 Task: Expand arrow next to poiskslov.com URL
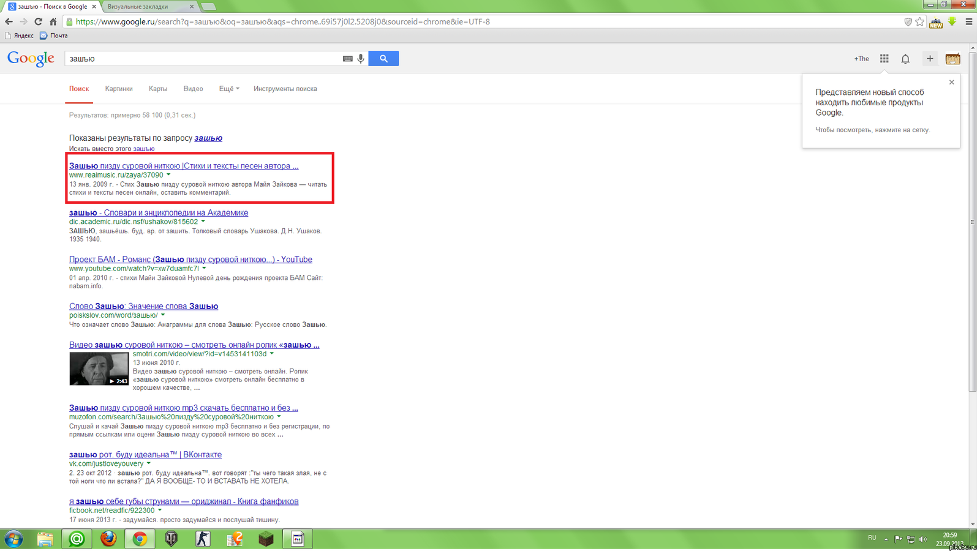tap(163, 315)
